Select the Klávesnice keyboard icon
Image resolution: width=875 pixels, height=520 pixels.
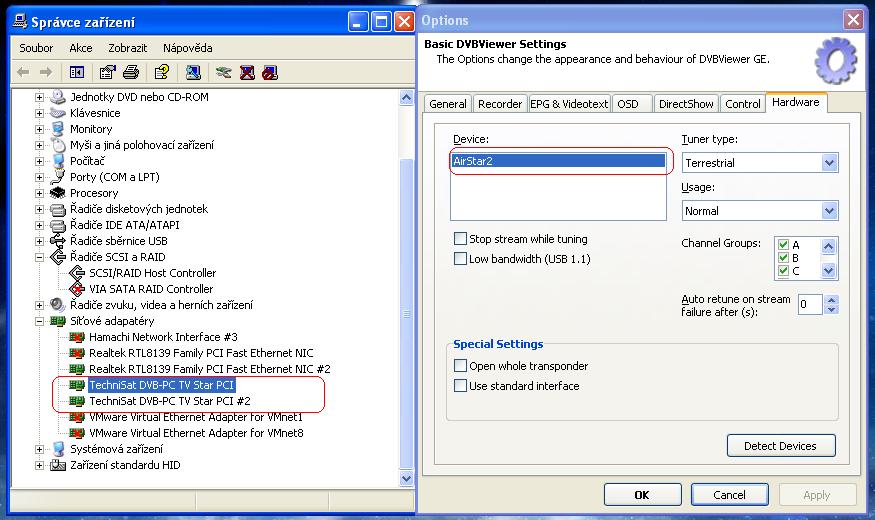click(x=57, y=113)
